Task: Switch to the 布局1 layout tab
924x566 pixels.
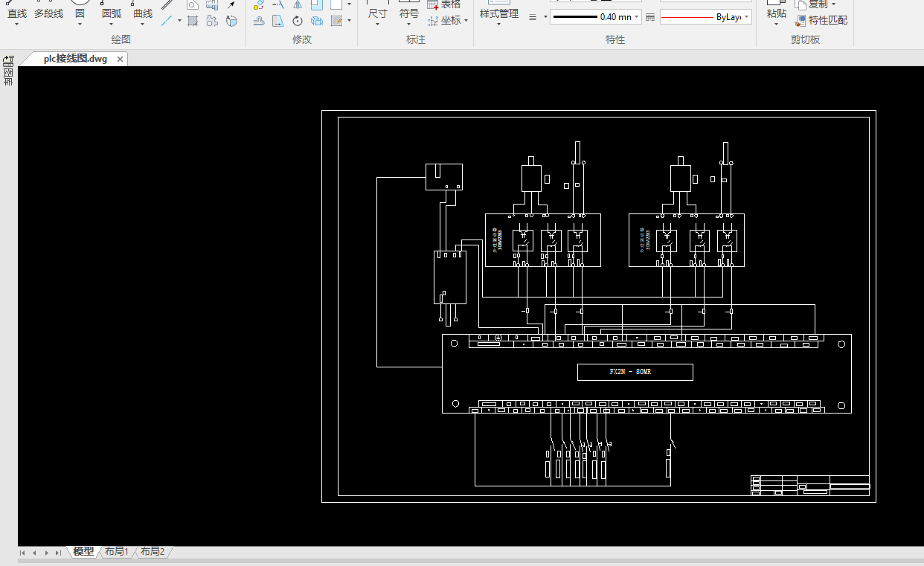Action: 116,552
